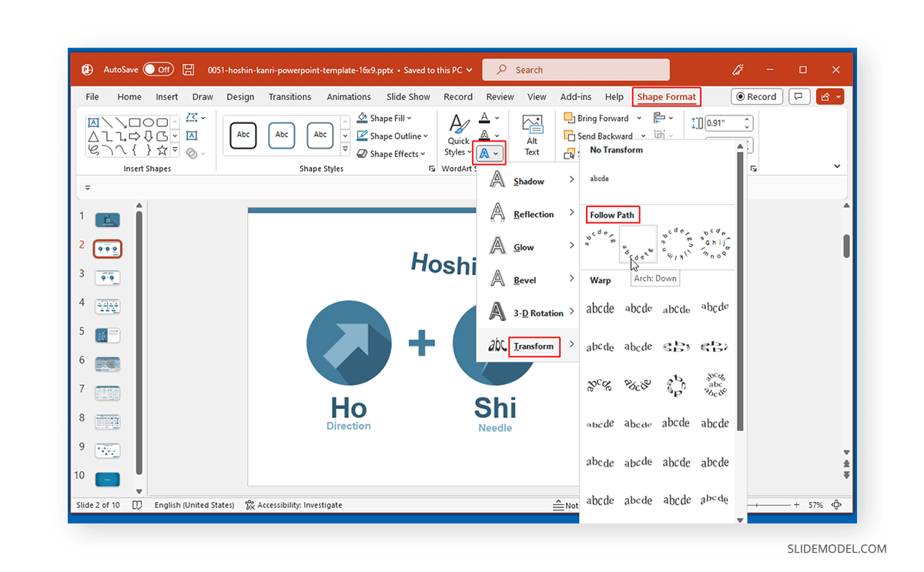924x572 pixels.
Task: Click the Bring Forward button
Action: click(597, 118)
